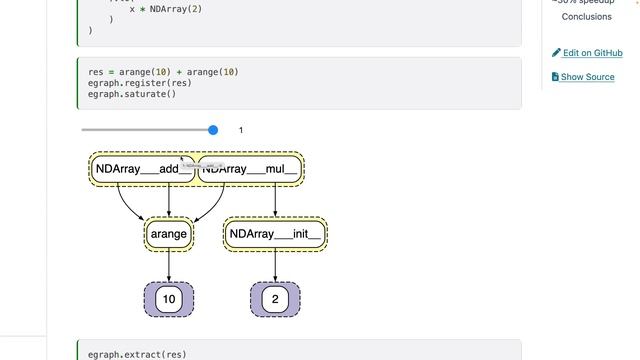Click the code line res = arange(10) + arange(10)

pos(163,72)
